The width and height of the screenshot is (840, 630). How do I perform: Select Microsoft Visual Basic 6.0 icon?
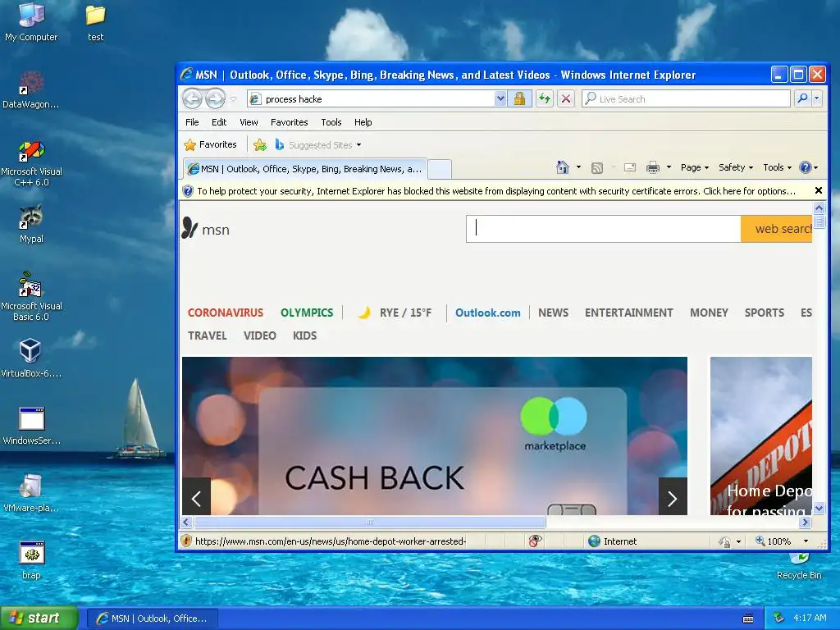pos(31,295)
